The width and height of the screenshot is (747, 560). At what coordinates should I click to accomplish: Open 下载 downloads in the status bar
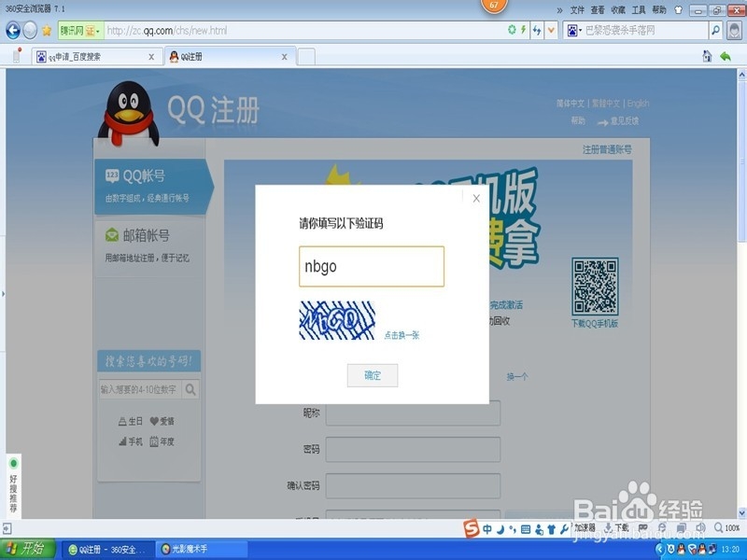click(x=617, y=527)
